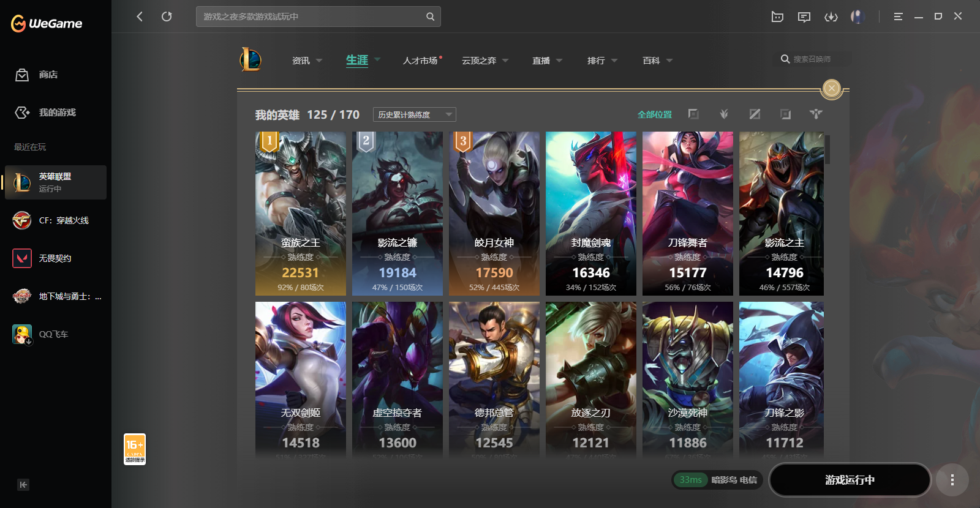Filter heroes by mid lane icon

tap(755, 114)
